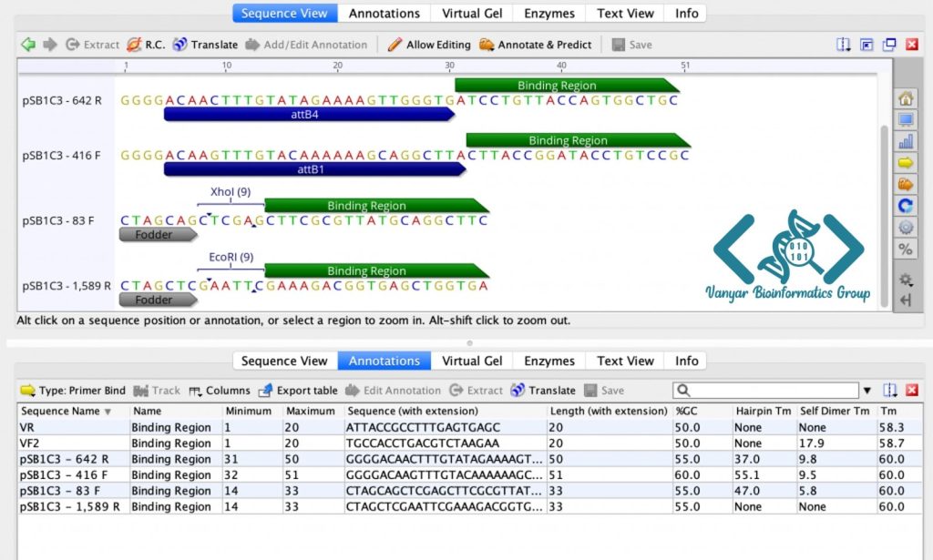Go back with the green left arrow

[28, 45]
